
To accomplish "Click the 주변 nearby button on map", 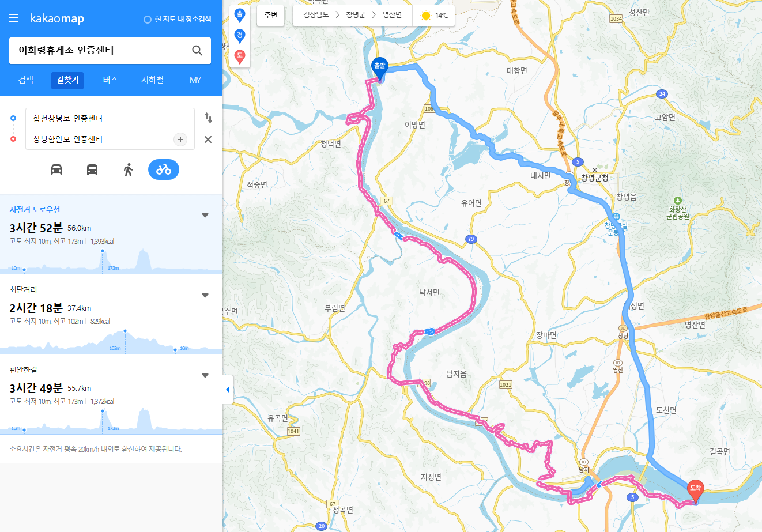I will point(271,16).
